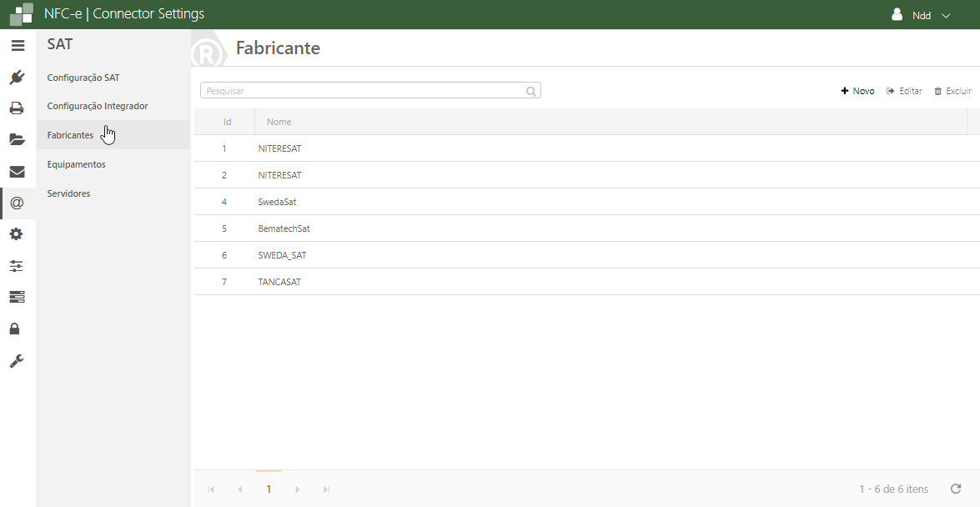Screen dimensions: 980x507
Task: Refresh the table with reload icon
Action: coord(956,489)
